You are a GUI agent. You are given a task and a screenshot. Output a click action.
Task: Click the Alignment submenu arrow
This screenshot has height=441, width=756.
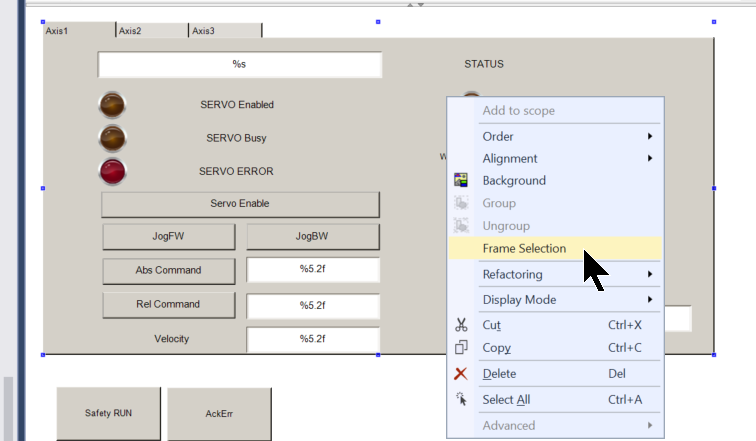(650, 158)
